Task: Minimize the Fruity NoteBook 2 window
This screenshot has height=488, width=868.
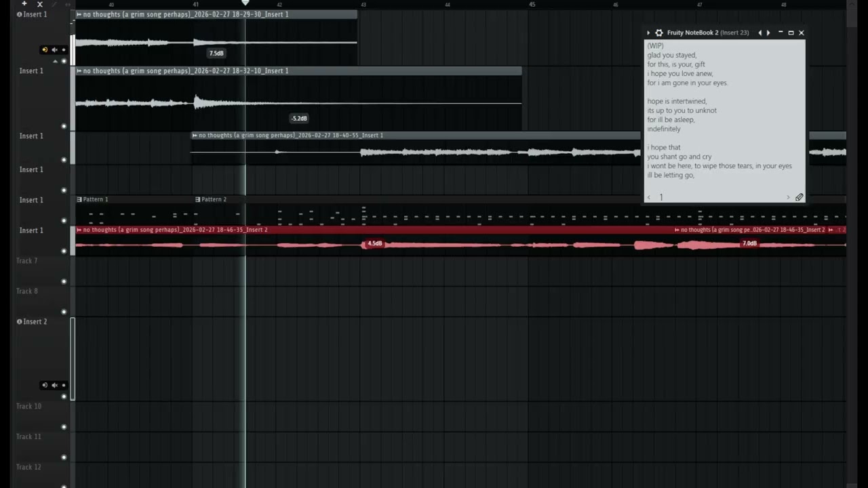Action: [x=781, y=33]
